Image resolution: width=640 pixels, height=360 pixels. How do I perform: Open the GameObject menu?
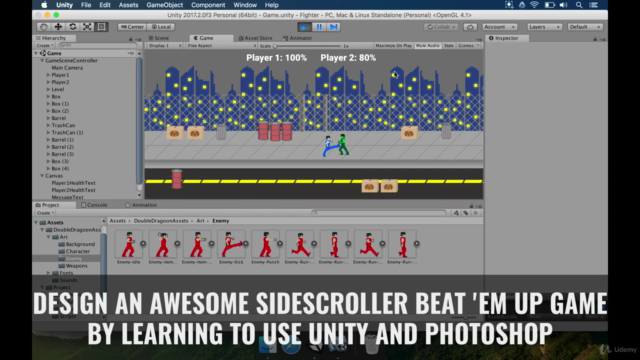pyautogui.click(x=165, y=5)
